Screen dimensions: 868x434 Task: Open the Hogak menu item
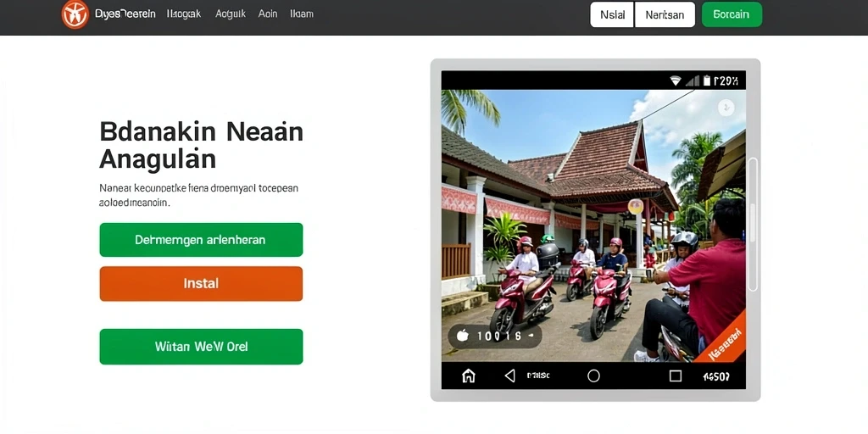pos(184,14)
